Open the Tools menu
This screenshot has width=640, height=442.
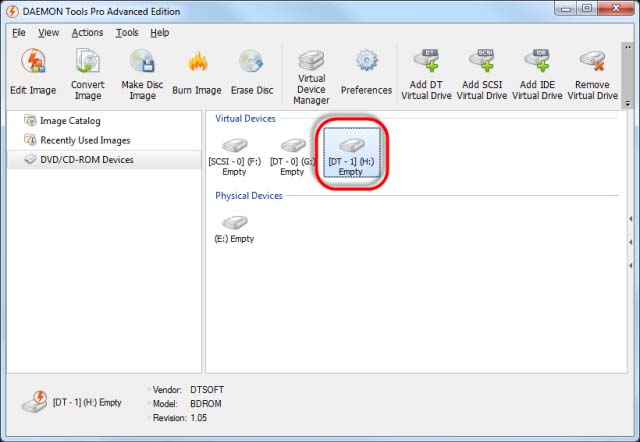click(127, 33)
